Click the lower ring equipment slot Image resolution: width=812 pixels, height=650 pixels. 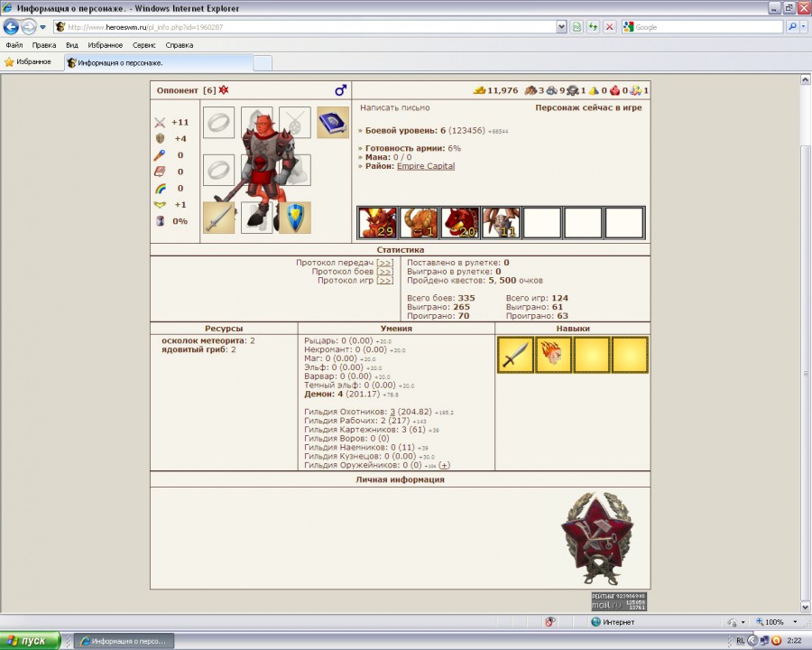[x=218, y=170]
